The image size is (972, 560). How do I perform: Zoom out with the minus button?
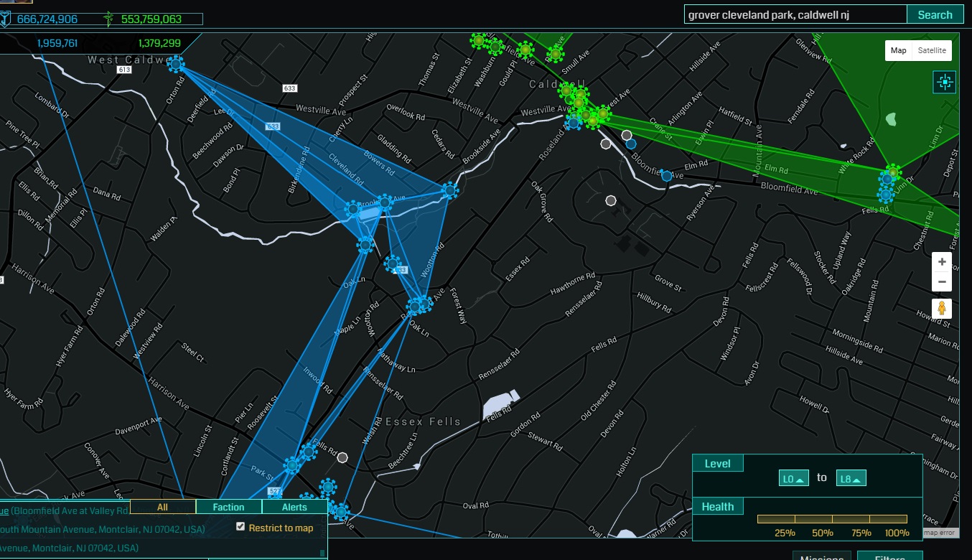pos(943,282)
